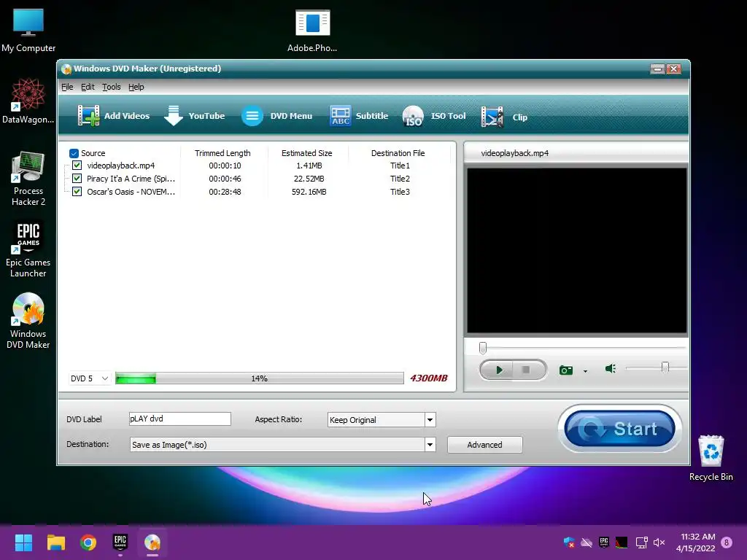Open the taskbar clock and date
Image resolution: width=747 pixels, height=560 pixels.
pos(695,542)
